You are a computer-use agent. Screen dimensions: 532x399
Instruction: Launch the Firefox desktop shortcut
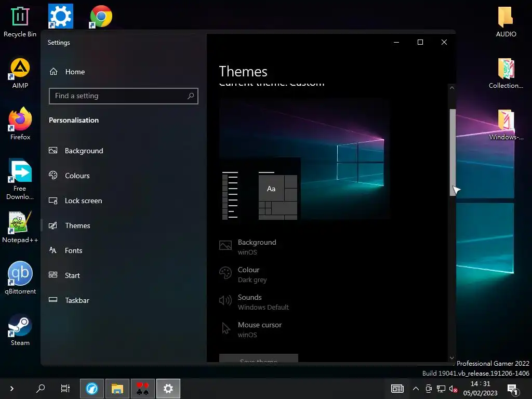click(x=20, y=124)
